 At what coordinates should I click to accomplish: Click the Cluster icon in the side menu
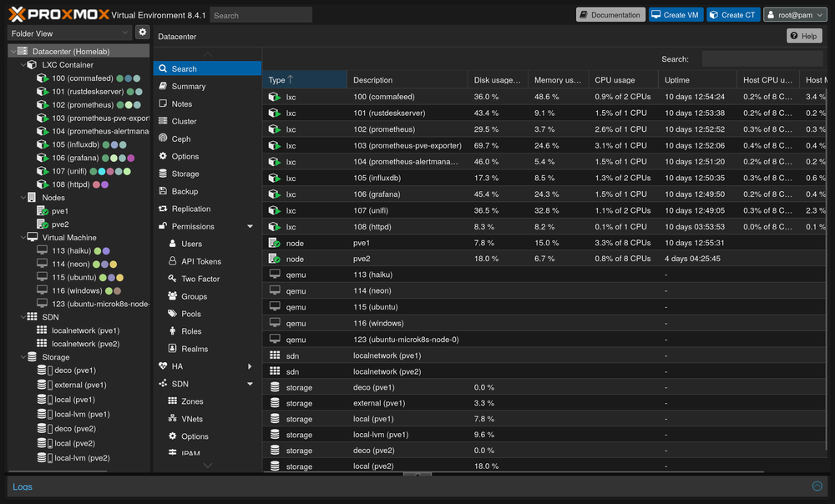click(x=163, y=121)
